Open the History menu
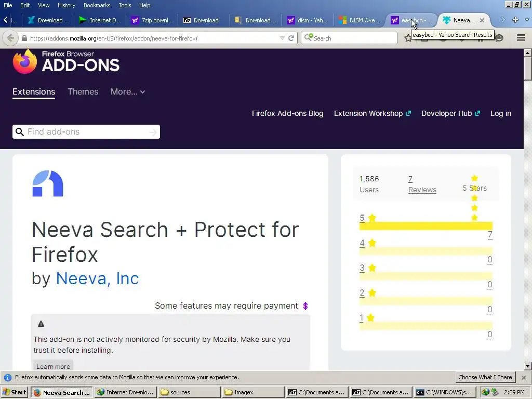532x399 pixels. [66, 5]
